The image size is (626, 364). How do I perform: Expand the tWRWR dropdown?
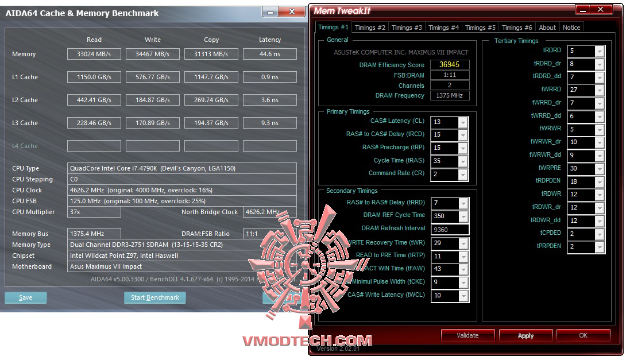599,130
